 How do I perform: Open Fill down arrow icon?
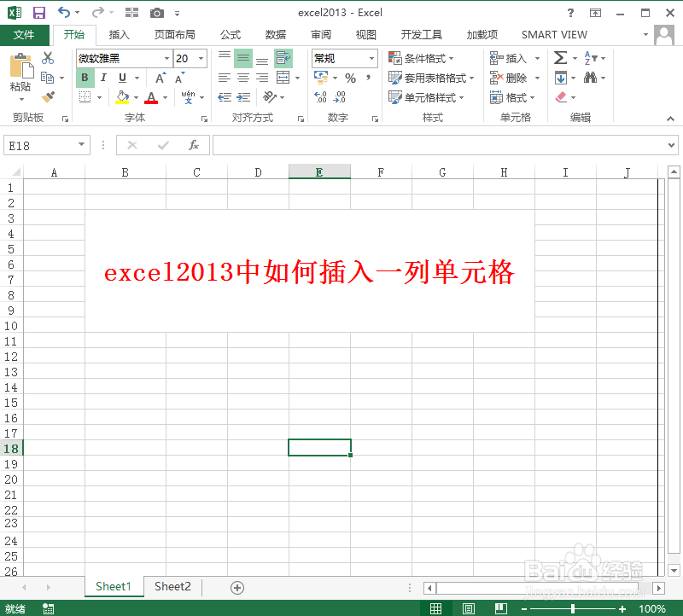561,78
